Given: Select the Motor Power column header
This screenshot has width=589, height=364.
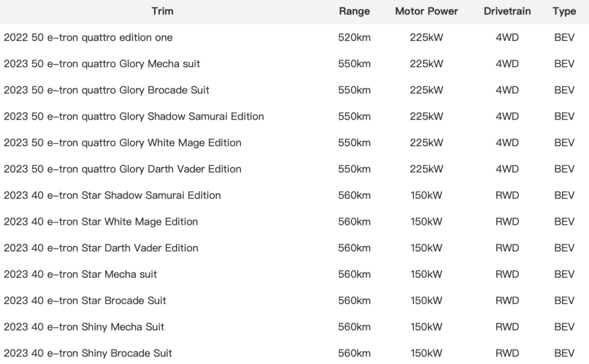Looking at the screenshot, I should tap(426, 11).
